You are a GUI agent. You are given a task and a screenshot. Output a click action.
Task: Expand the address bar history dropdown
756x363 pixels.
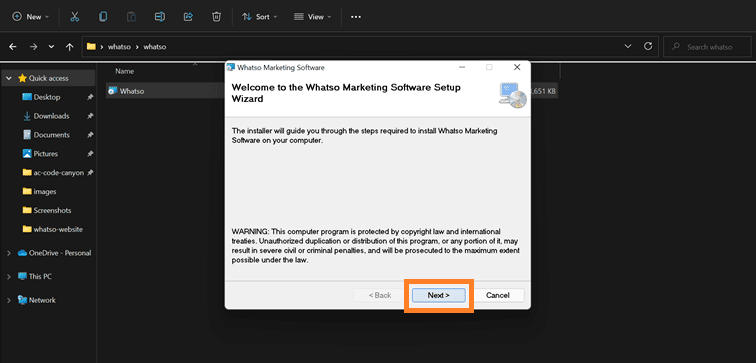628,46
